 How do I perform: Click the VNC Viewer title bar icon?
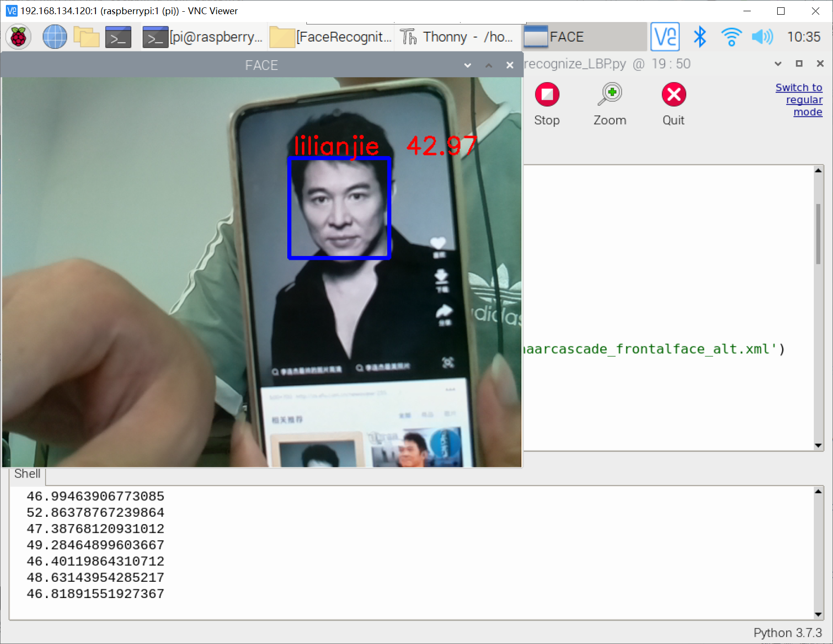pos(11,11)
